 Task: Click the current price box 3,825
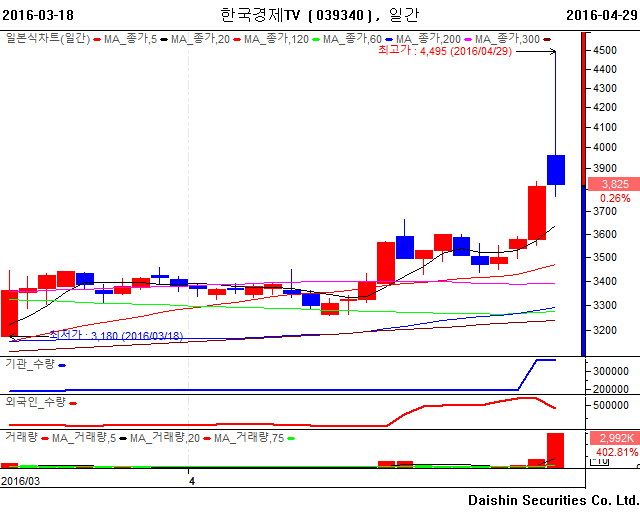pos(614,184)
